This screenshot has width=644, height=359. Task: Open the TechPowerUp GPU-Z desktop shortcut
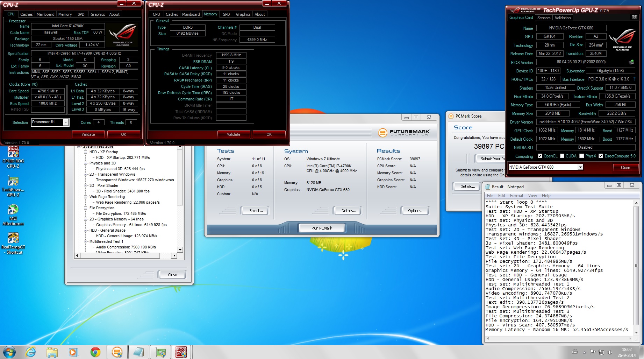13,186
